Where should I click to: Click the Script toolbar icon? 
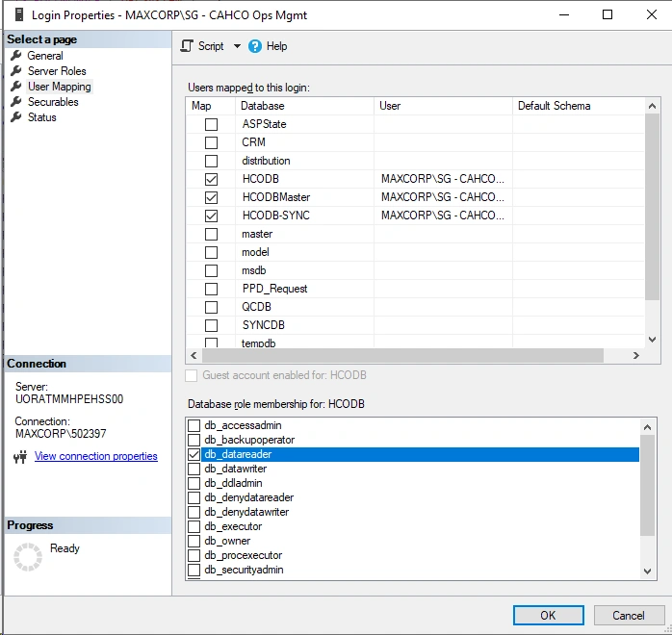(187, 46)
